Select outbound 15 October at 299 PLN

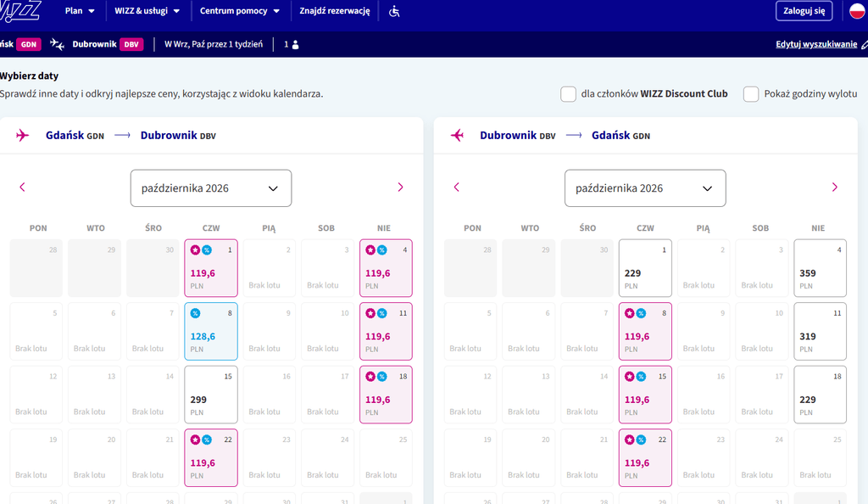tap(211, 395)
